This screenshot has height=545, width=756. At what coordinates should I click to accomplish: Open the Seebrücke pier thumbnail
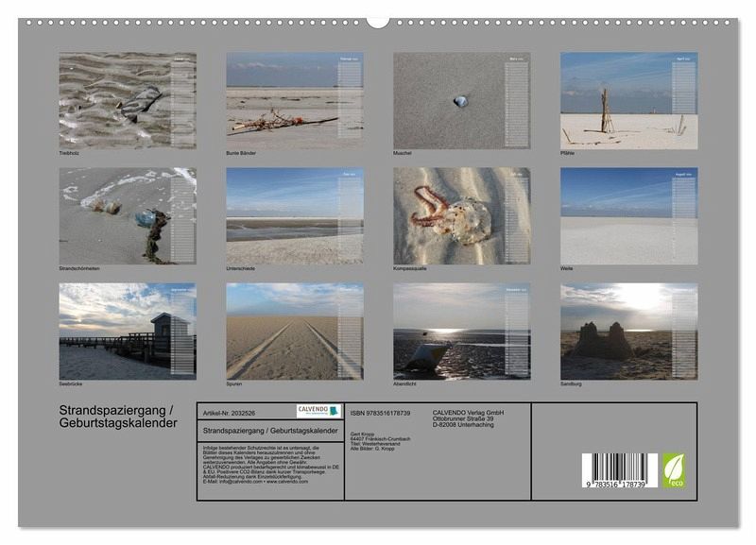coord(128,331)
